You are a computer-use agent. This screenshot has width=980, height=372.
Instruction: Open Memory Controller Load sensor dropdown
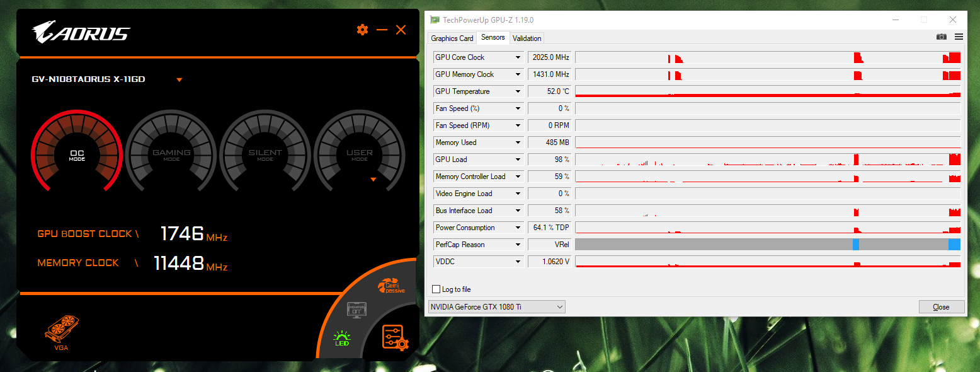click(x=518, y=177)
